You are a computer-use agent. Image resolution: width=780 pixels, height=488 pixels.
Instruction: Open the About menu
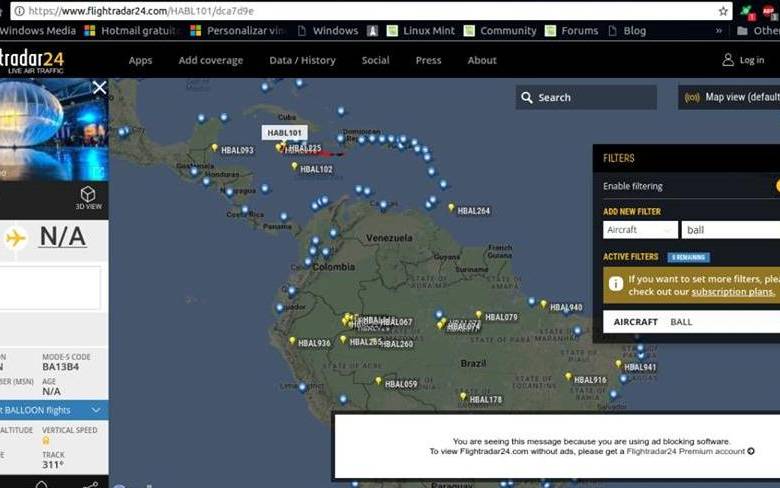coord(482,60)
